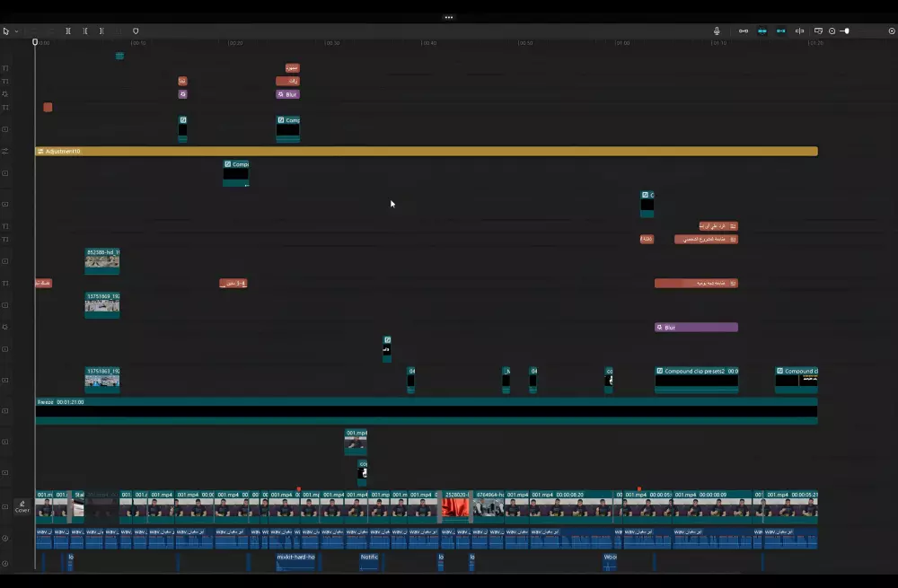Click the 00:10 mark on the time ruler
This screenshot has height=588, width=898.
[138, 43]
